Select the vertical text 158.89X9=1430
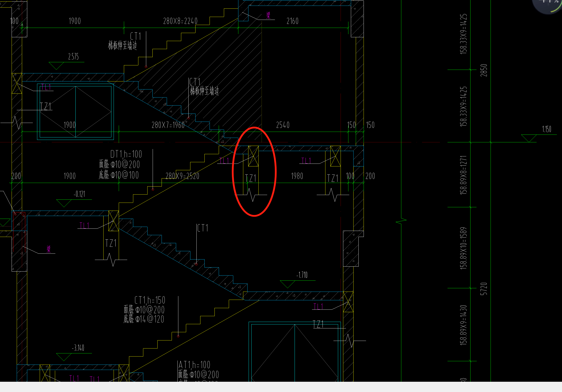562x392 pixels. pyautogui.click(x=463, y=325)
